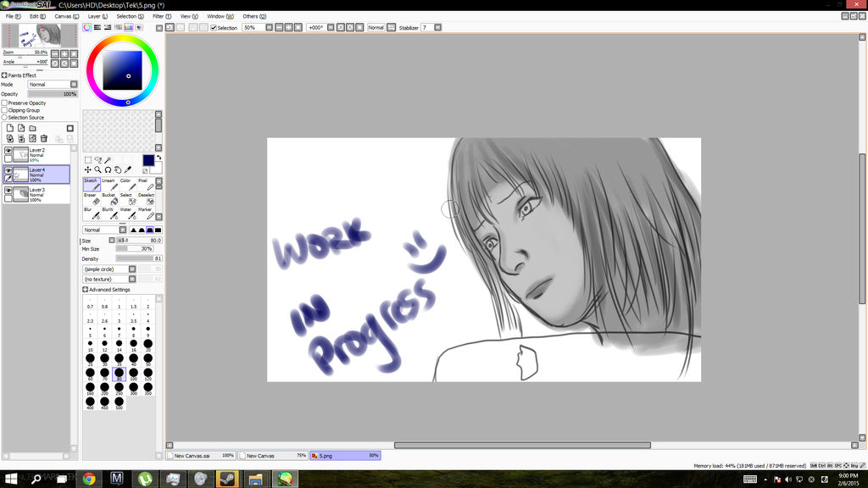Image resolution: width=868 pixels, height=488 pixels.
Task: Swap foreground and background colors
Action: (159, 158)
